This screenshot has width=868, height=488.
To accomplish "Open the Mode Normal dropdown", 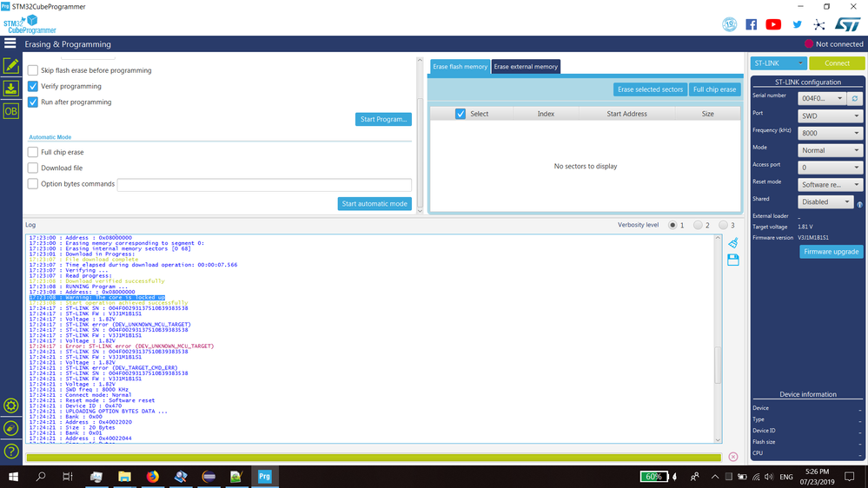I will point(830,150).
